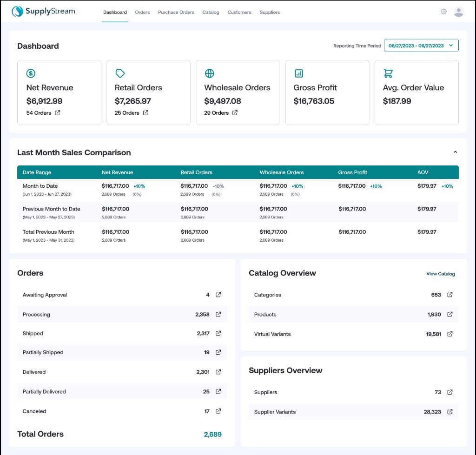Viewport: 476px width, 455px height.
Task: Click the View Catalog link
Action: [441, 273]
